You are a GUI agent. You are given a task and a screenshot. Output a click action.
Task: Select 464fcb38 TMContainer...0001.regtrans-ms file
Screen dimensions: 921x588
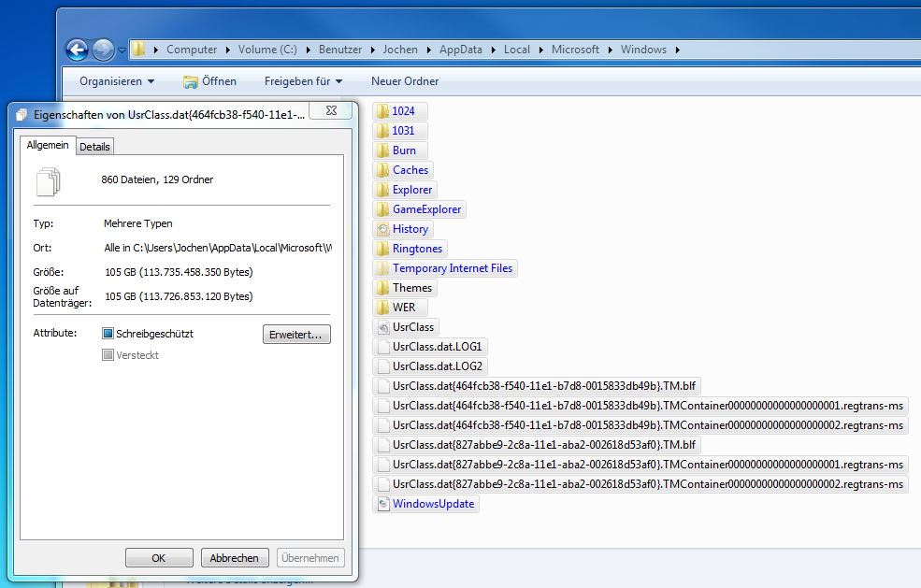click(640, 406)
